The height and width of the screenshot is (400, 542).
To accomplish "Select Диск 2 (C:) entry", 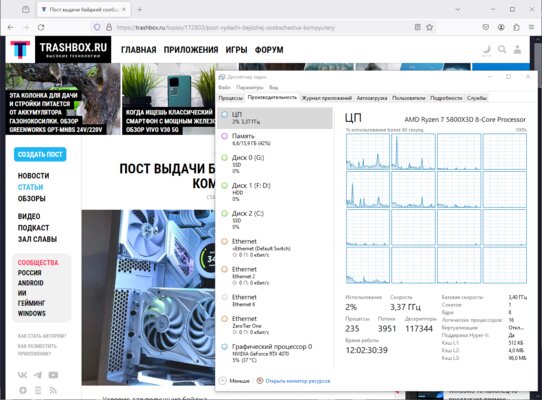I will tap(275, 220).
